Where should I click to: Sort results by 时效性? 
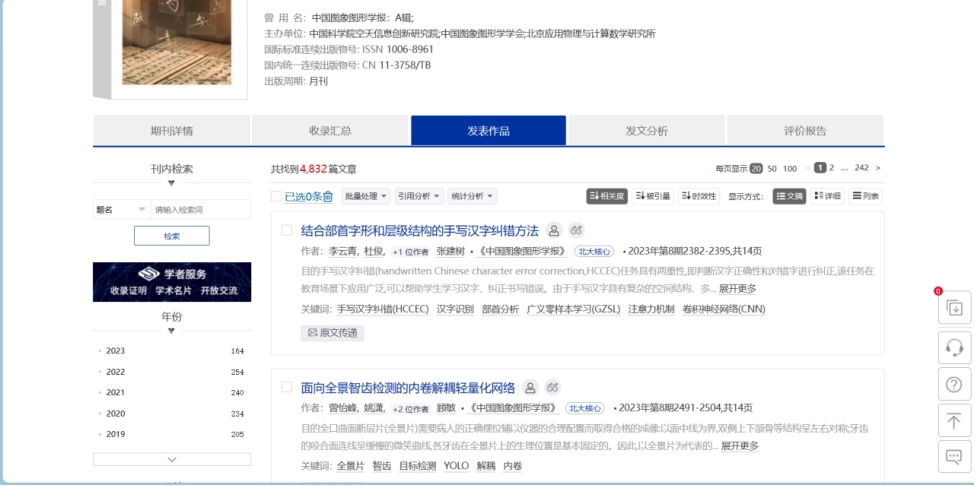(x=699, y=196)
